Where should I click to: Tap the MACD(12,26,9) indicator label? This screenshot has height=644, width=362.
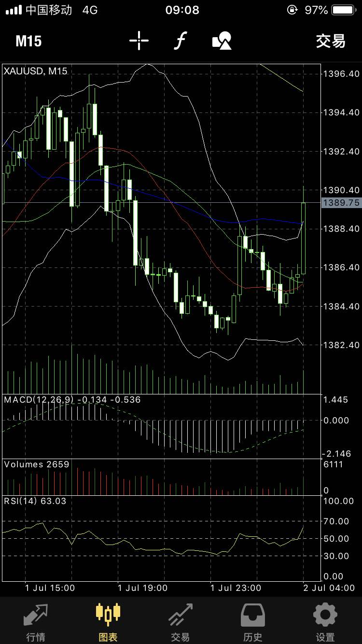[72, 400]
